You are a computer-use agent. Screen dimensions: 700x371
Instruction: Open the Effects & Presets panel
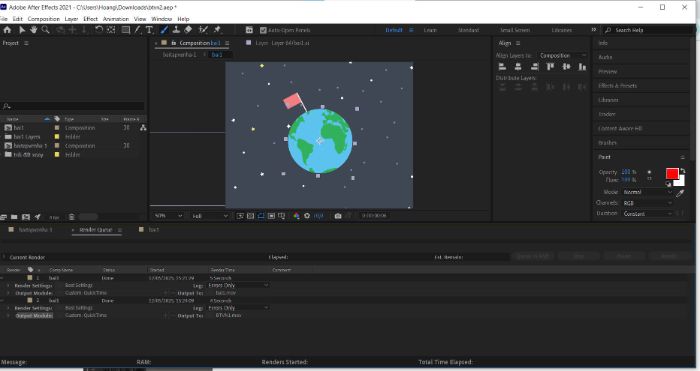pyautogui.click(x=617, y=86)
